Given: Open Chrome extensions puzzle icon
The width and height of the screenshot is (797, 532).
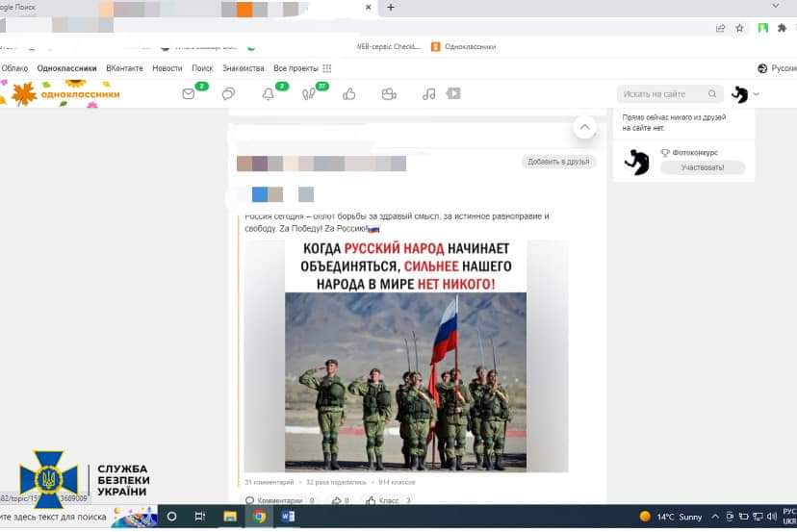Looking at the screenshot, I should (782, 28).
